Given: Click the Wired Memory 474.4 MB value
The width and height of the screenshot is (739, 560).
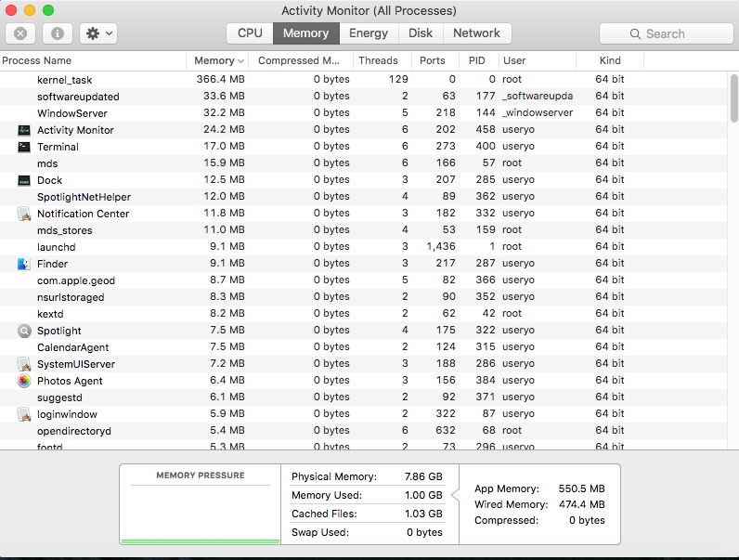Looking at the screenshot, I should tap(581, 504).
